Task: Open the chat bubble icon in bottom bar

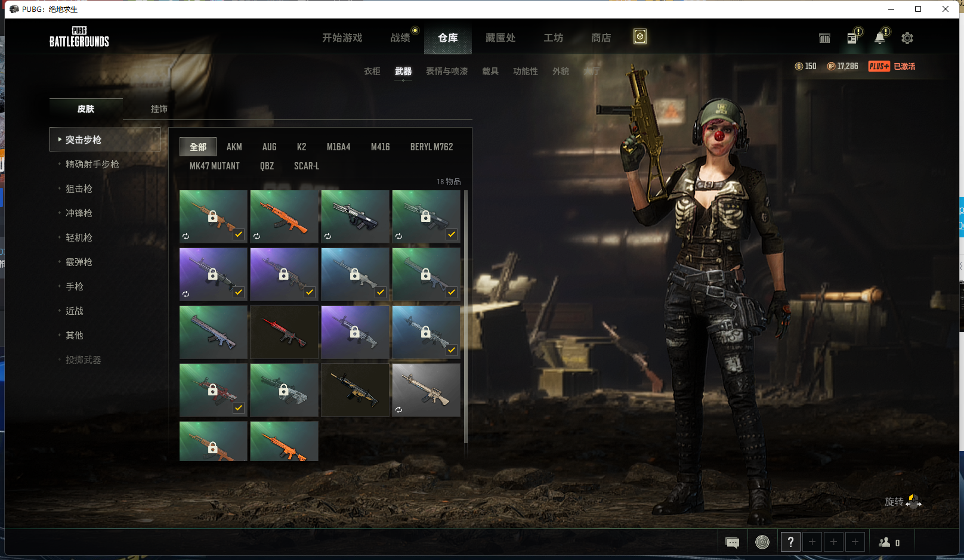Action: [x=732, y=542]
